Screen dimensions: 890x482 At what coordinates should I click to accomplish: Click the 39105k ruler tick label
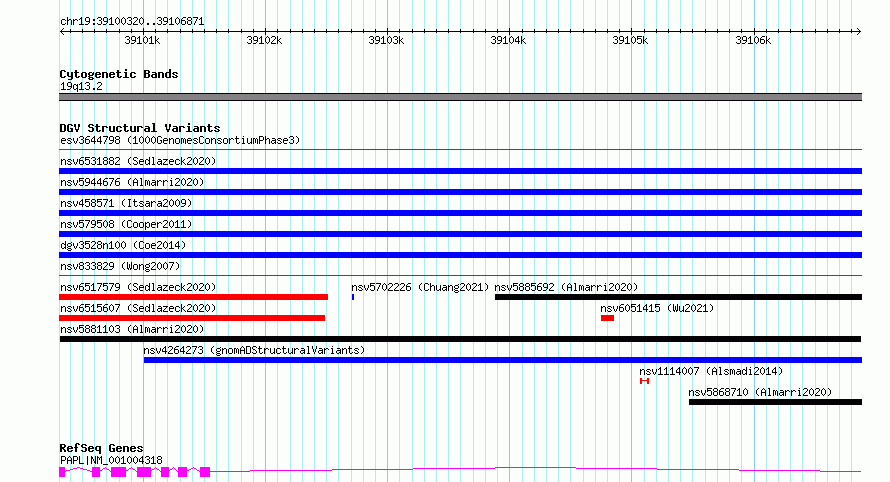(630, 40)
